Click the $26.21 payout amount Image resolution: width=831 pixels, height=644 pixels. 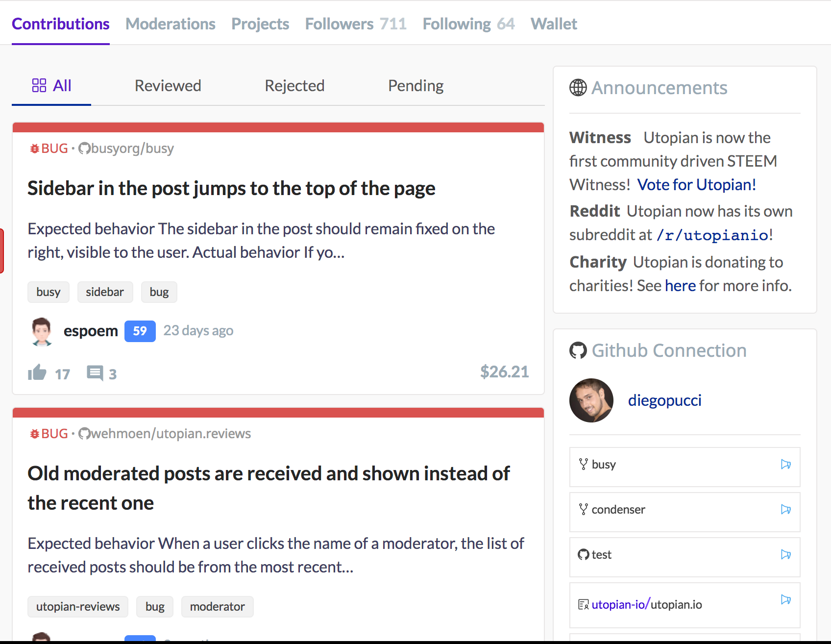coord(505,372)
